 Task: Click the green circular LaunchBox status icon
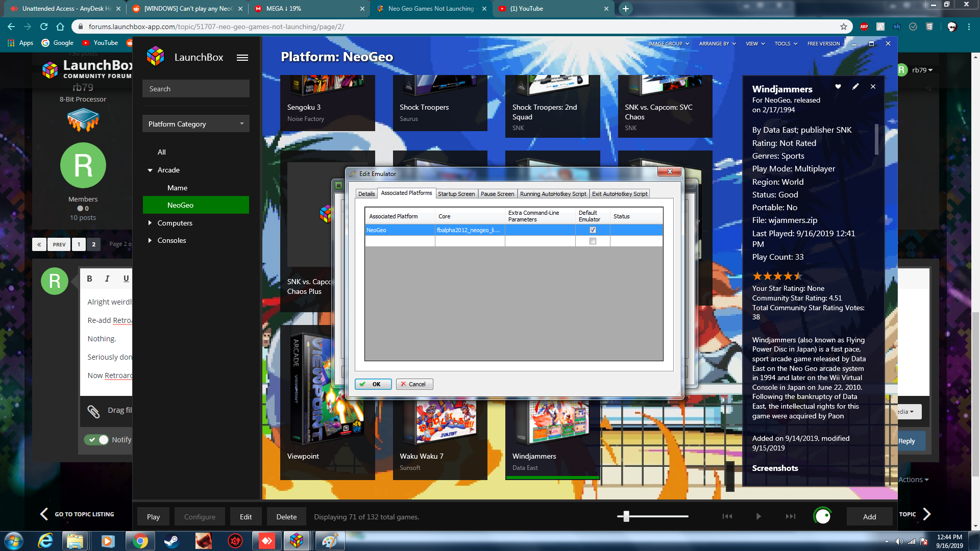point(822,516)
